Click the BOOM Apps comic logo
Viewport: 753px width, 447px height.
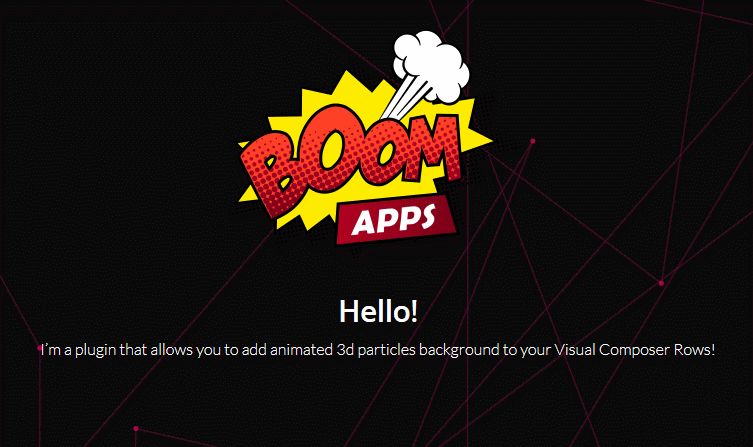click(x=365, y=139)
